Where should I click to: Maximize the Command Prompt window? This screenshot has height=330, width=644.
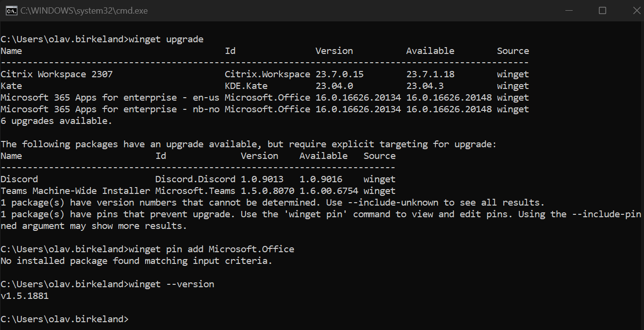coord(602,10)
